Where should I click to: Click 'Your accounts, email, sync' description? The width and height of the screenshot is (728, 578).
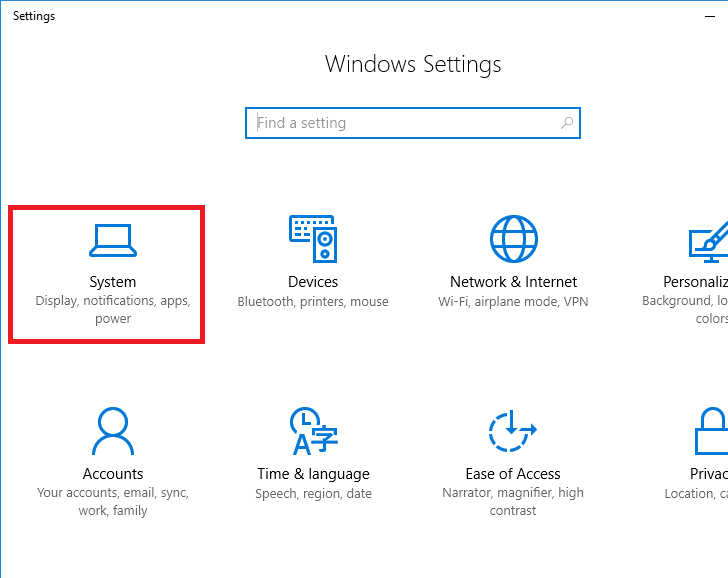click(113, 501)
